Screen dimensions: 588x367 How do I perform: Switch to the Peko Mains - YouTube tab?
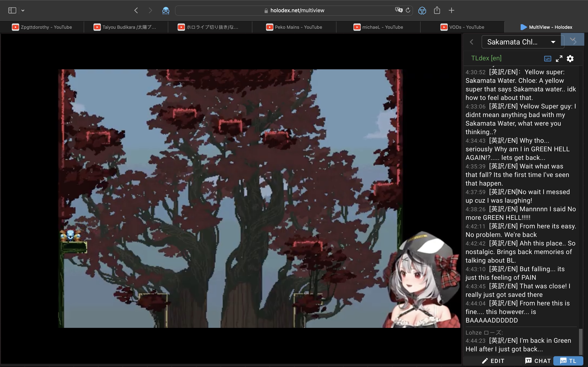pyautogui.click(x=294, y=27)
